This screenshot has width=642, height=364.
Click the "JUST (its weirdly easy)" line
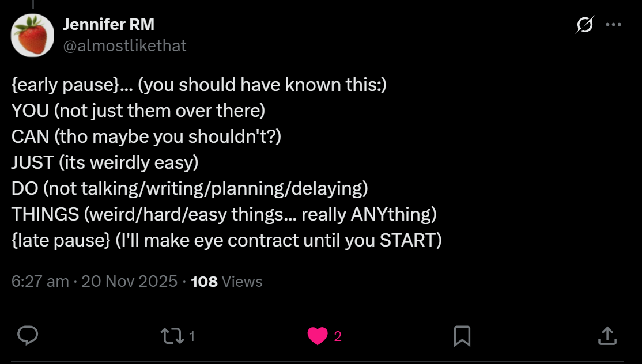[x=104, y=162]
